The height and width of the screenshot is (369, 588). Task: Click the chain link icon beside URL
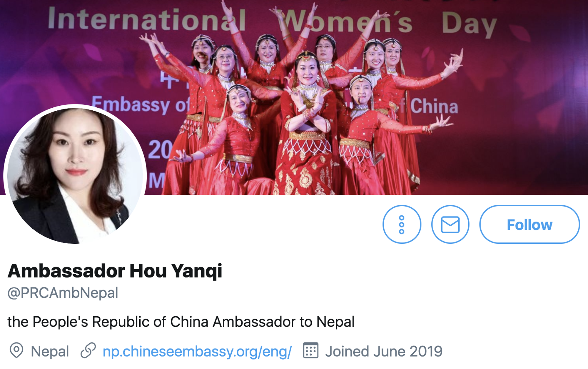point(88,350)
